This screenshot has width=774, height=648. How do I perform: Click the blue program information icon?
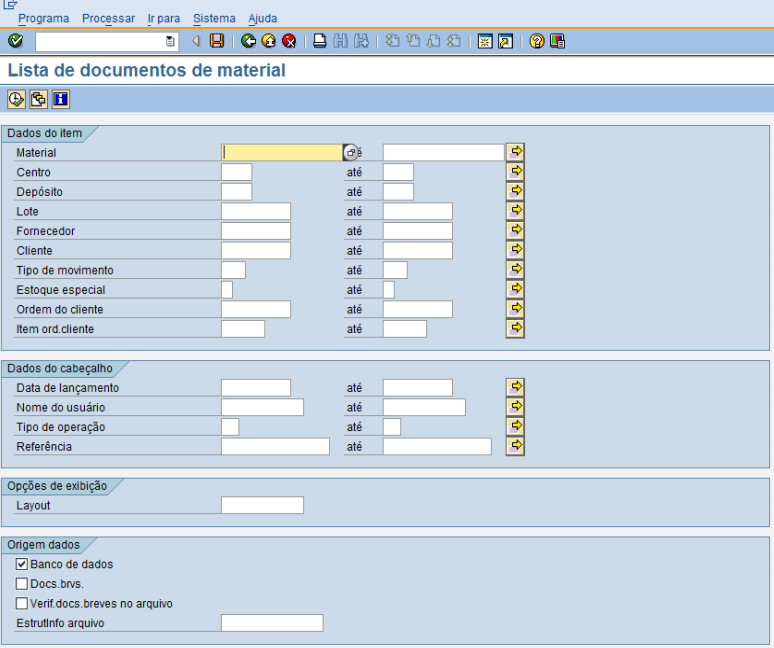pos(60,98)
